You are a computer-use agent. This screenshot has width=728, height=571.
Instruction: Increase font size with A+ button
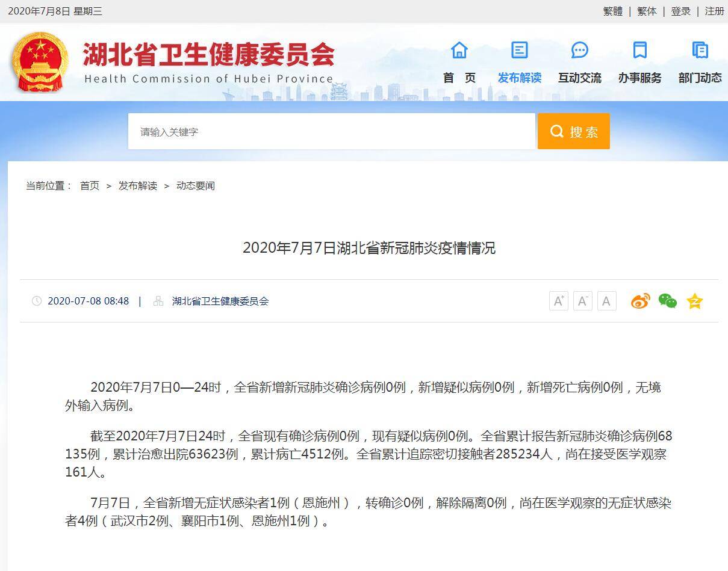(x=558, y=301)
